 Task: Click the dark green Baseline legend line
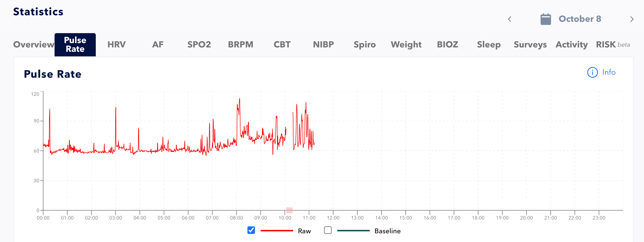(x=353, y=231)
